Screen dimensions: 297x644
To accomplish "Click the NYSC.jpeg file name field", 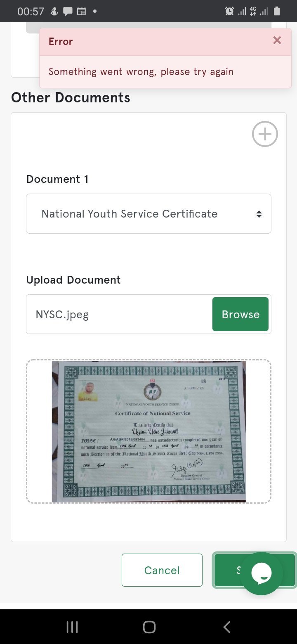I will [119, 314].
